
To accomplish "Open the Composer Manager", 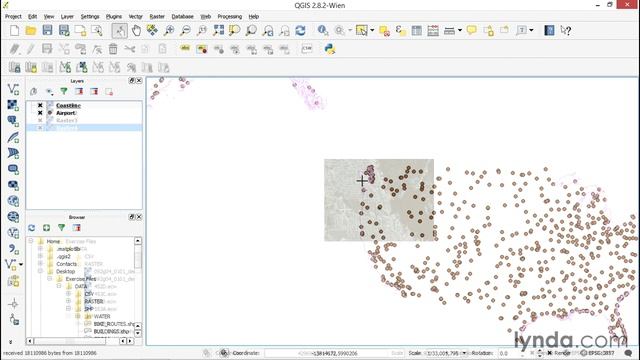I will pyautogui.click(x=97, y=30).
